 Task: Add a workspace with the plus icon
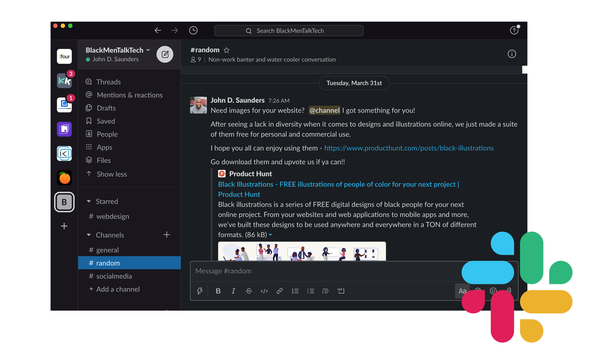point(64,226)
